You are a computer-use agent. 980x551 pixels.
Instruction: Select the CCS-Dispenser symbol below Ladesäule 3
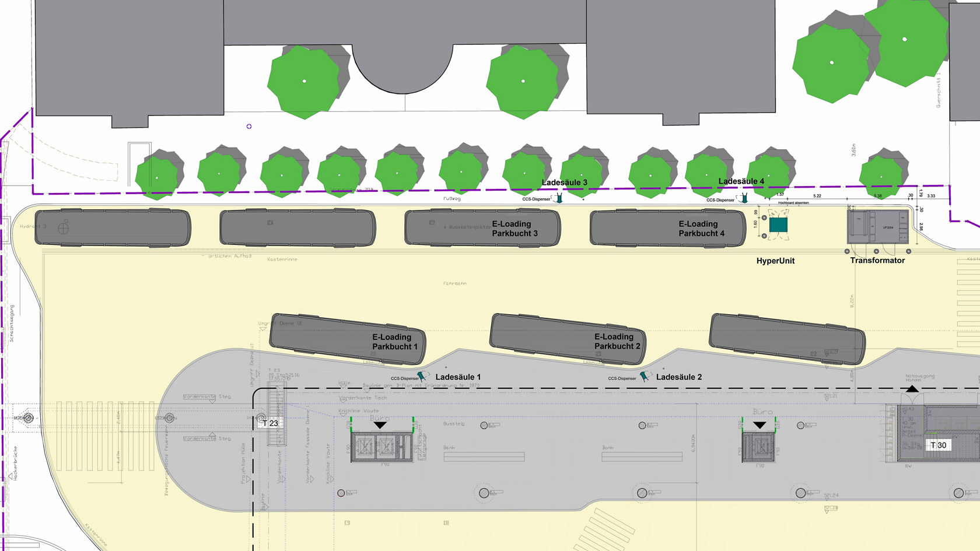[559, 198]
